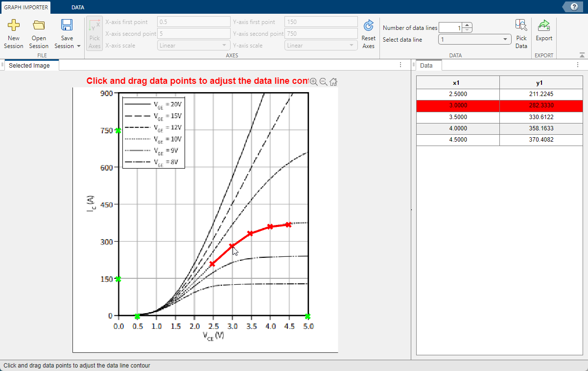Collapse the toolstrip ribbon
The image size is (588, 371).
coord(582,55)
